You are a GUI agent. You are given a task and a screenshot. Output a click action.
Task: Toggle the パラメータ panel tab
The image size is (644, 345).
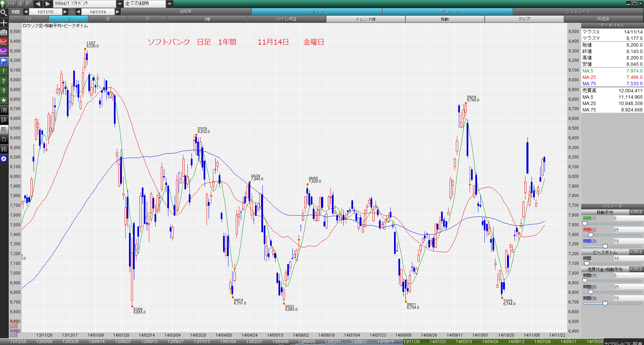447,12
